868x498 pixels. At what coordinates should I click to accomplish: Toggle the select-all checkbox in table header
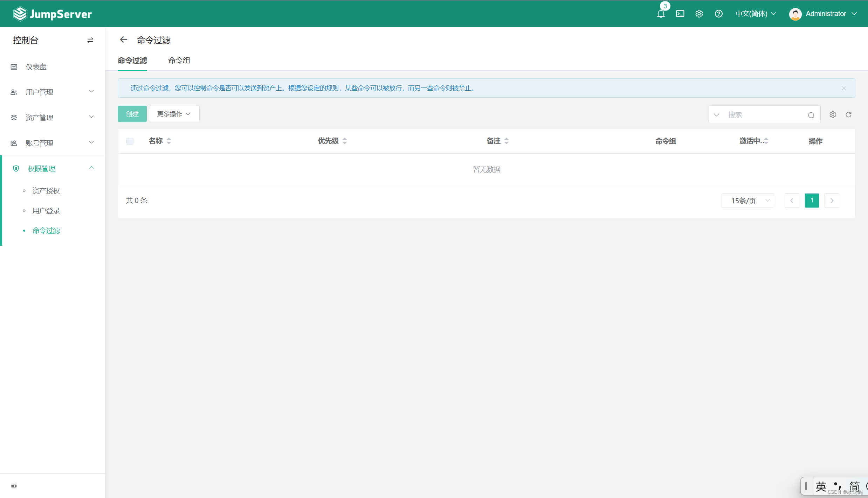pyautogui.click(x=130, y=141)
